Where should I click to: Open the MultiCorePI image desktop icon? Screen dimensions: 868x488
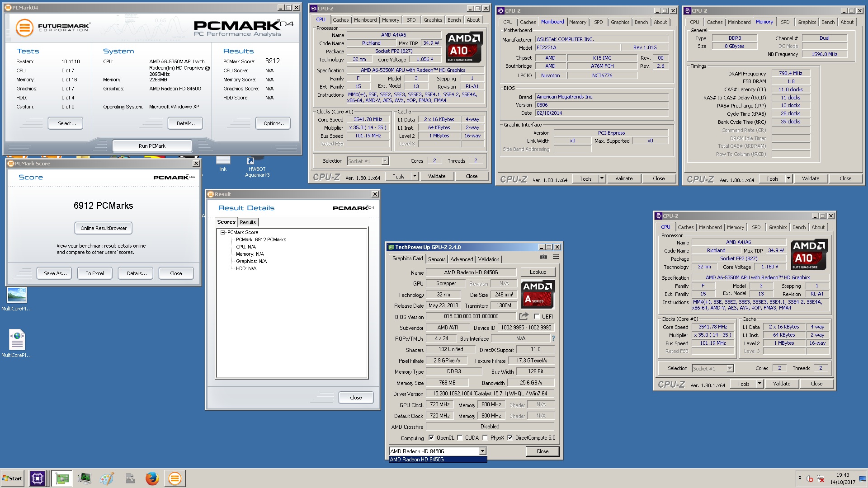(17, 299)
